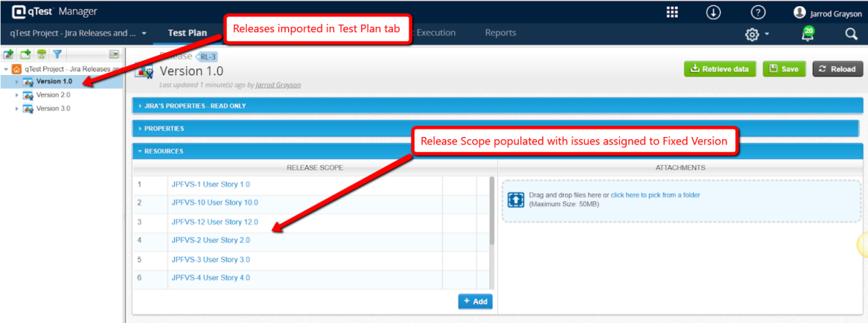
Task: Open JPFVS-12 User Story 12.0 link
Action: point(215,222)
